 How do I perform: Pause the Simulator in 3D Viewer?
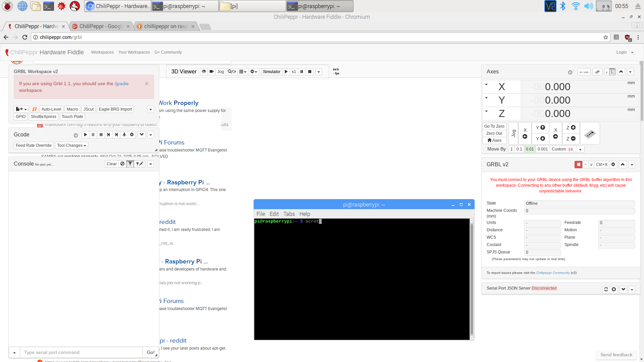pos(302,72)
